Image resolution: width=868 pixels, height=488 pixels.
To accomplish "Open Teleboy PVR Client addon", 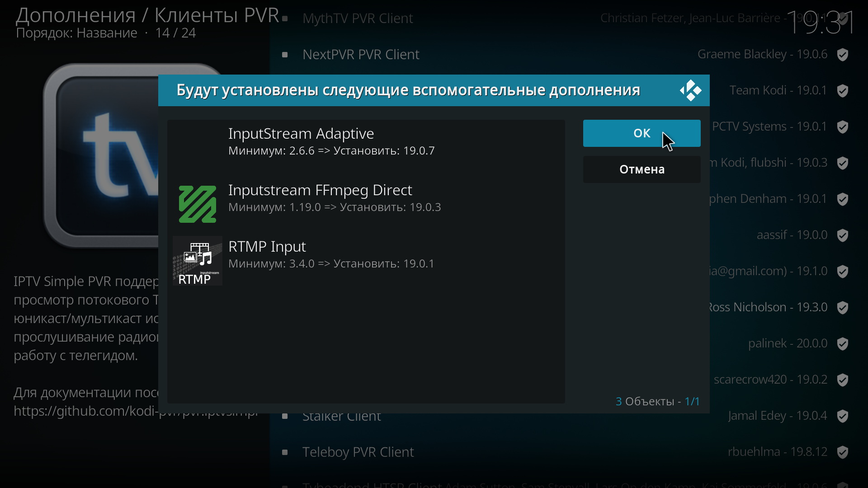I will click(x=358, y=452).
